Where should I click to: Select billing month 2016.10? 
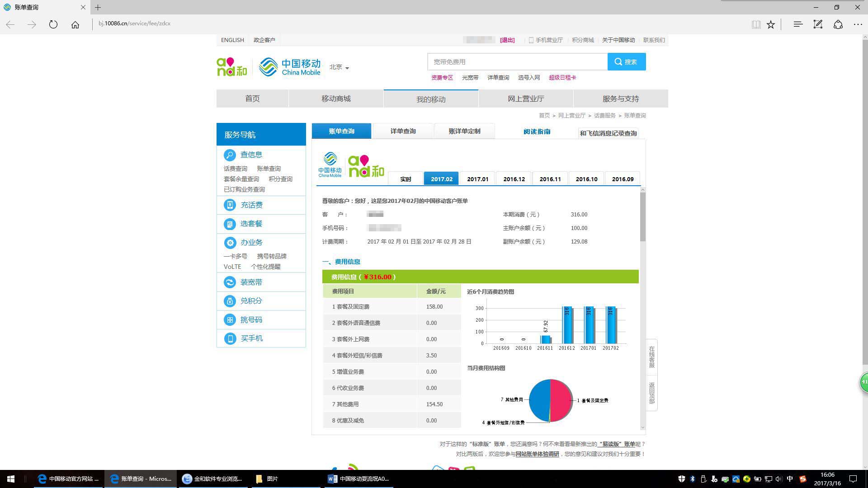586,179
